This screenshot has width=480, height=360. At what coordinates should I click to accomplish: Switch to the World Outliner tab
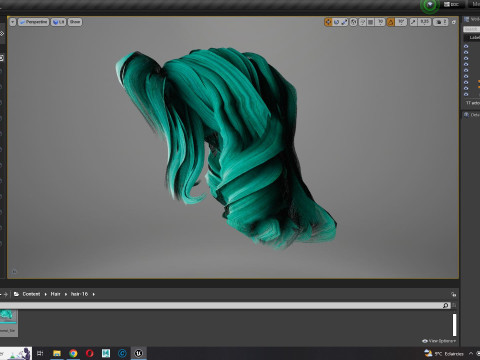pyautogui.click(x=472, y=19)
